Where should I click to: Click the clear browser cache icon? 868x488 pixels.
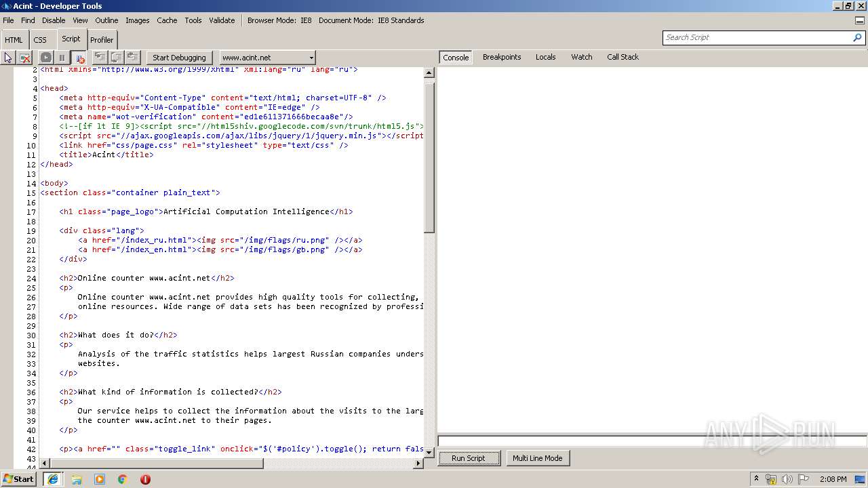[x=25, y=58]
